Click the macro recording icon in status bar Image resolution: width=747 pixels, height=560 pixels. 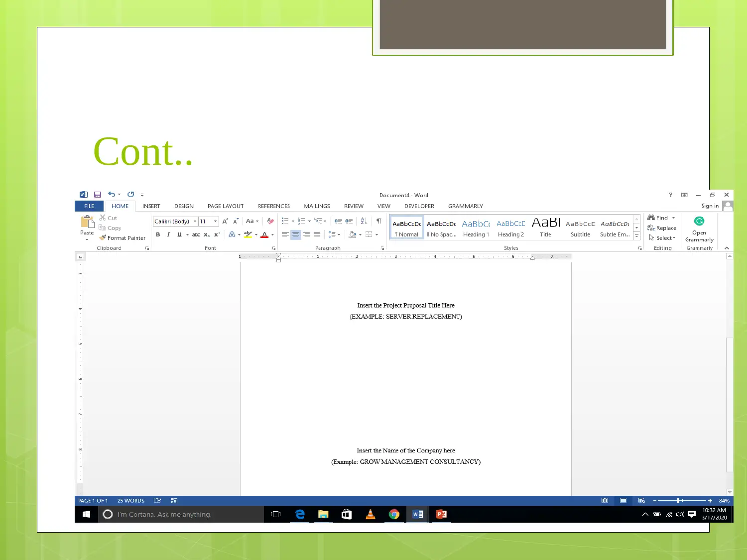(x=174, y=501)
